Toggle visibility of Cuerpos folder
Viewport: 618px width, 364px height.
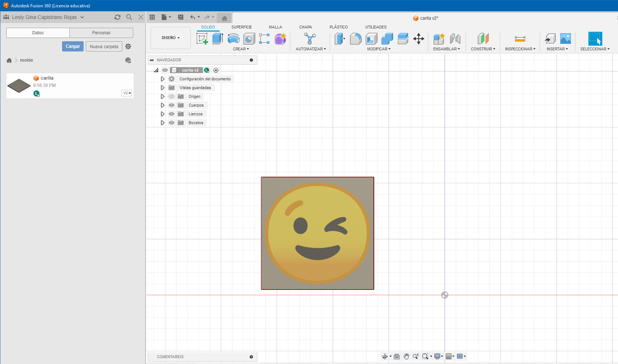(172, 105)
